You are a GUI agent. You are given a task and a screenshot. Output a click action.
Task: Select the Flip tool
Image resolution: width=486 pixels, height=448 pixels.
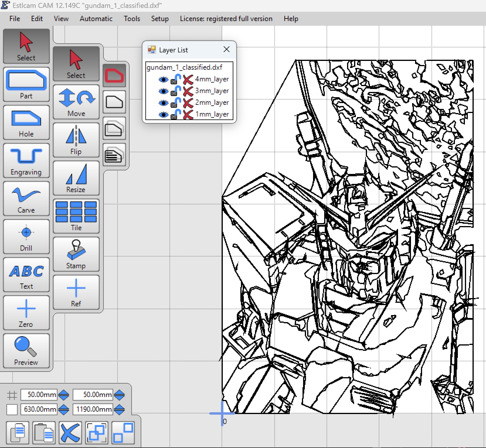coord(76,140)
